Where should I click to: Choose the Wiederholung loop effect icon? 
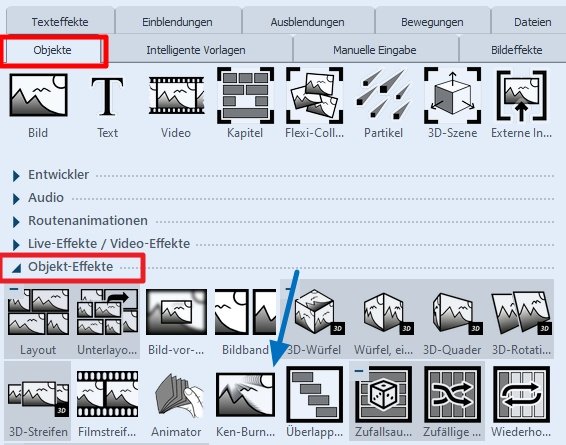[x=521, y=394]
